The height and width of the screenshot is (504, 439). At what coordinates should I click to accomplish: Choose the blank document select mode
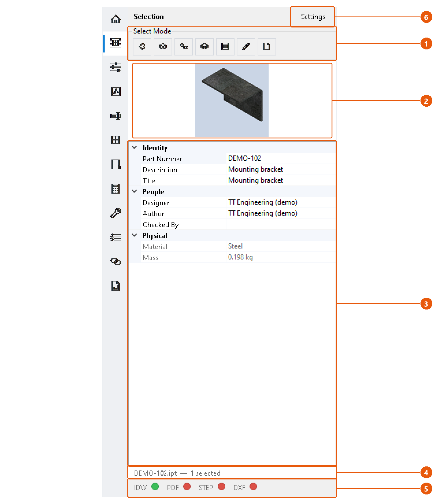(x=267, y=47)
